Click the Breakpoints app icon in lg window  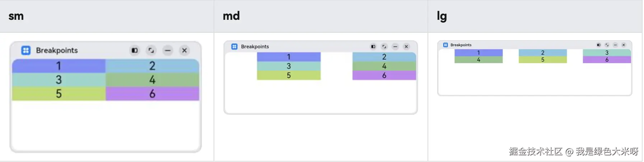point(445,45)
